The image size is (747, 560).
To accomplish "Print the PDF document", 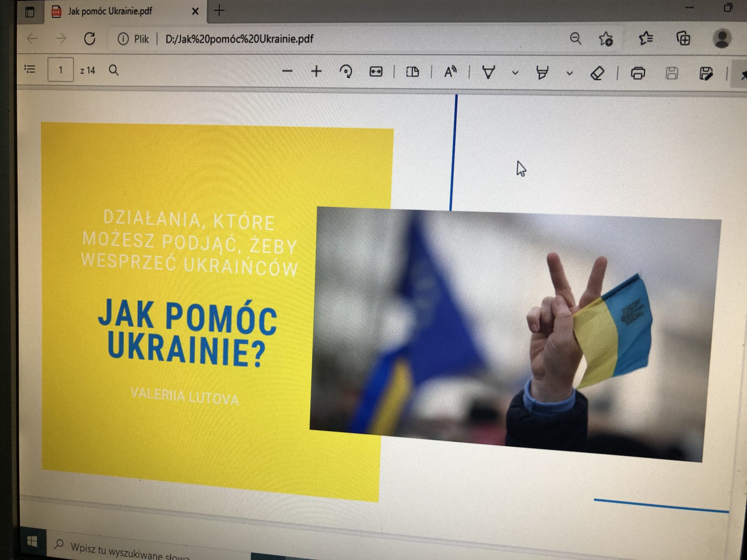I will (638, 73).
